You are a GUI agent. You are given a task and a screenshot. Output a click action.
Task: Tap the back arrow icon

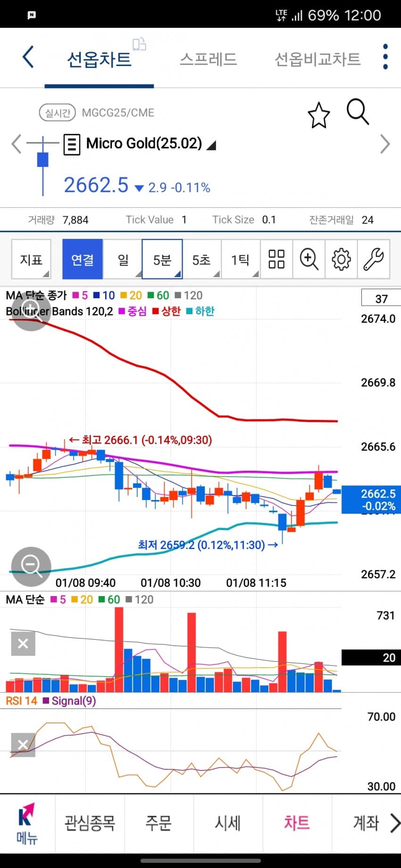pos(28,57)
